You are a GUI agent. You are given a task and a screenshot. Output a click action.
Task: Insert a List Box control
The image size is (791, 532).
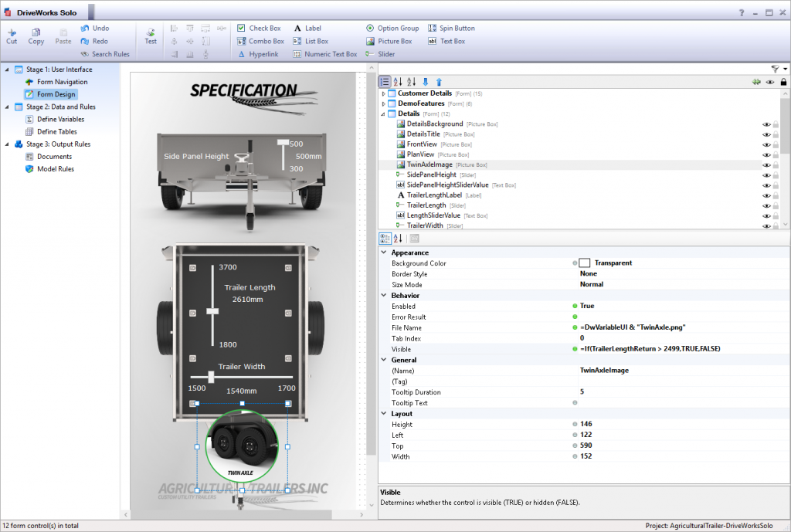(311, 42)
